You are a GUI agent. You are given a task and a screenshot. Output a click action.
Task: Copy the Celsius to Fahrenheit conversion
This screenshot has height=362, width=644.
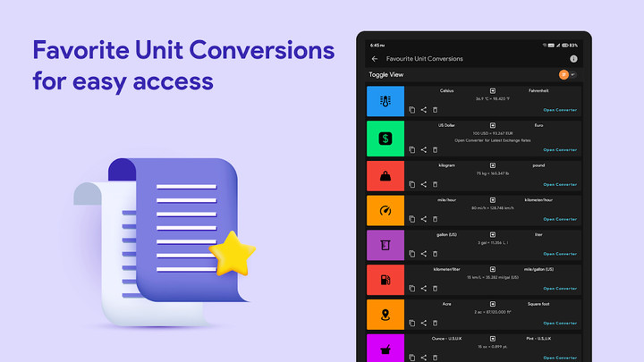[412, 110]
